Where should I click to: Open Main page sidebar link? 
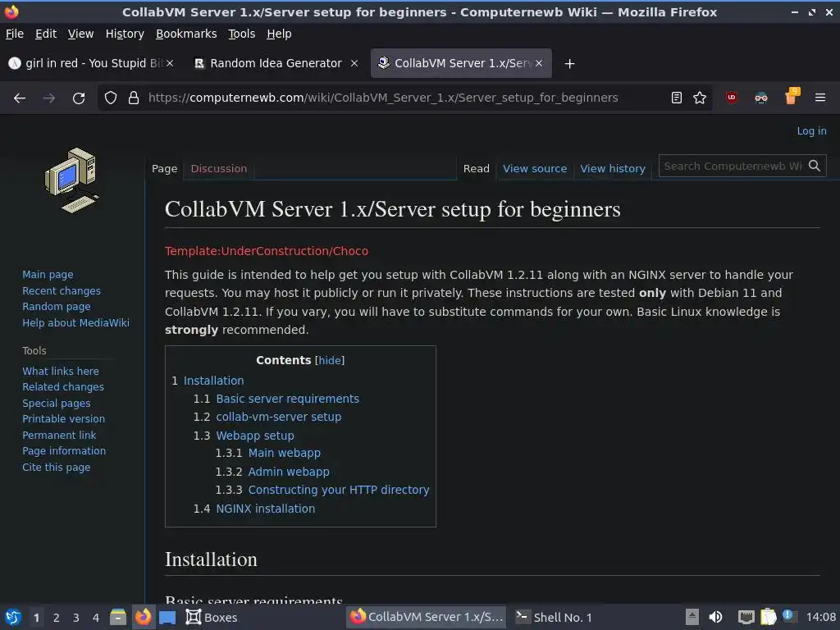click(48, 275)
